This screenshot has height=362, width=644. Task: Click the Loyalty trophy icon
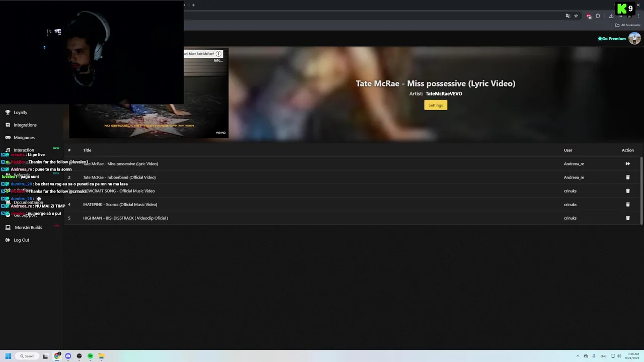click(8, 112)
